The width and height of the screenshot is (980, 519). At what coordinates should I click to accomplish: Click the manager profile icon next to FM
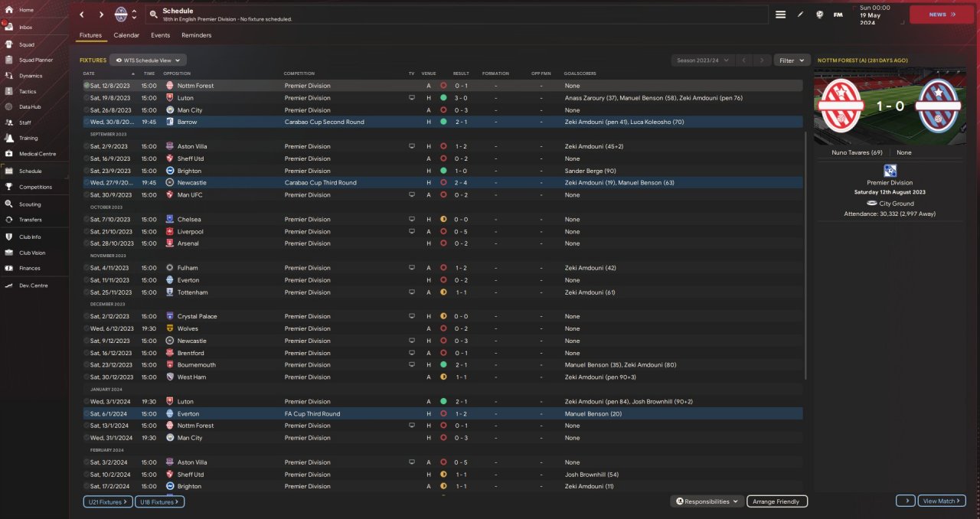point(820,15)
